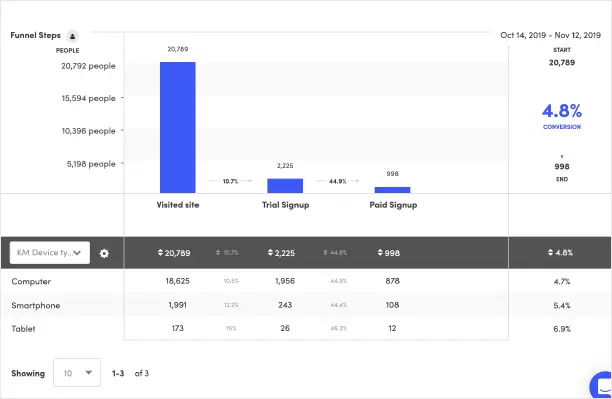Sort by the 44.9% conversion column header
Image resolution: width=612 pixels, height=399 pixels.
[x=335, y=253]
